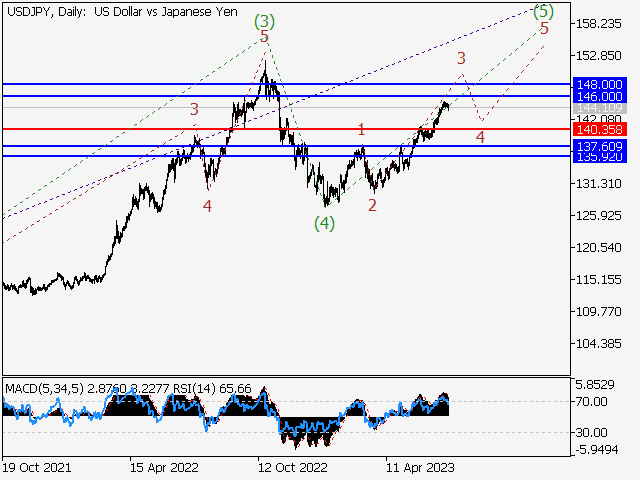Click the "15 Apr 2022" date label

(x=164, y=467)
